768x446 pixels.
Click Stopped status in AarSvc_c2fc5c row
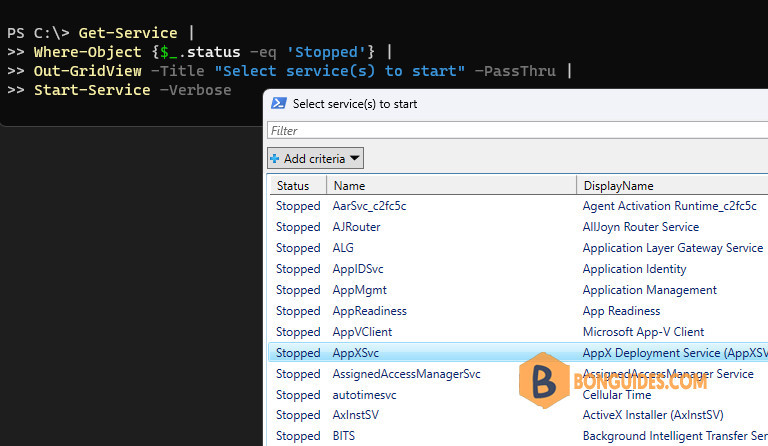(x=298, y=206)
